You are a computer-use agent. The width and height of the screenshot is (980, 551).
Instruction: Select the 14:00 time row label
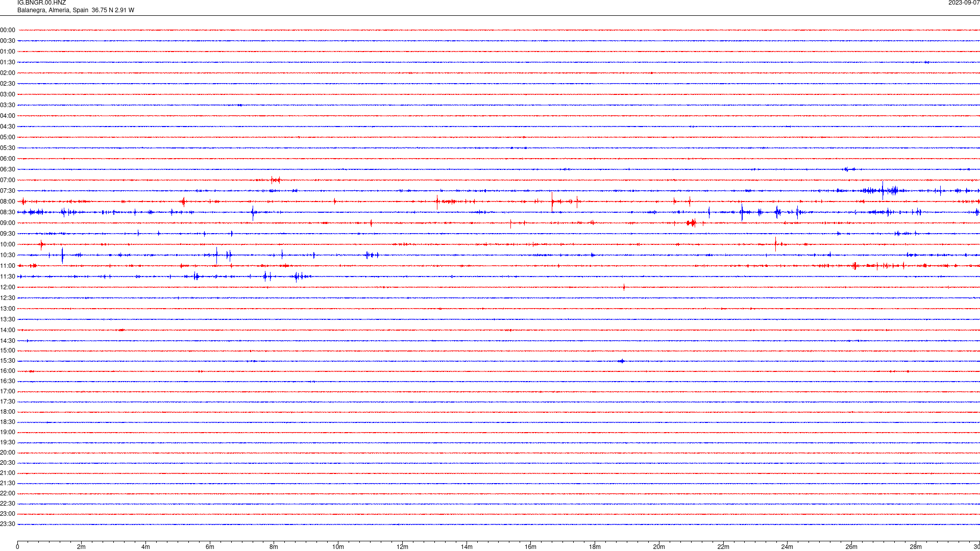click(8, 330)
